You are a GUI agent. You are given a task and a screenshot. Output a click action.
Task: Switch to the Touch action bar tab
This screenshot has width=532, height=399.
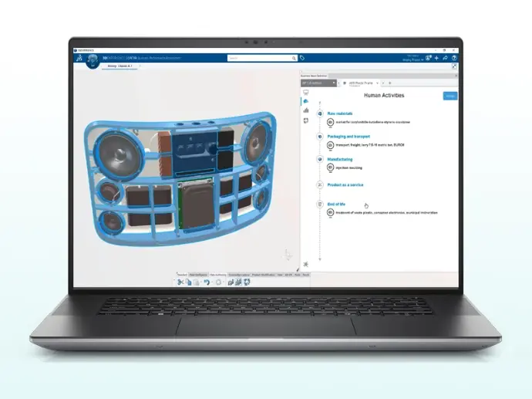305,275
